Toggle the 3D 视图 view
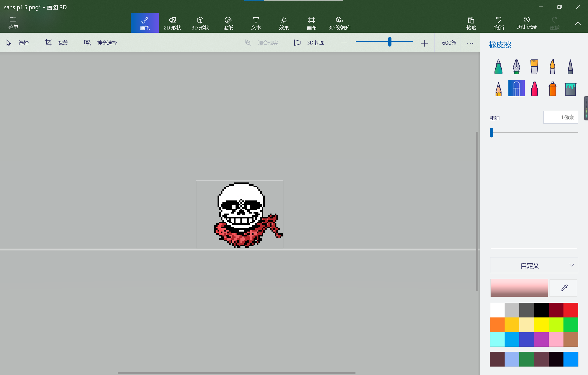 309,43
